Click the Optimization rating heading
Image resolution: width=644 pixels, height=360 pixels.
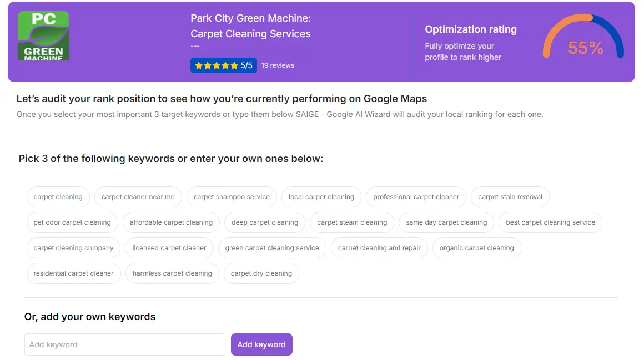pos(471,29)
